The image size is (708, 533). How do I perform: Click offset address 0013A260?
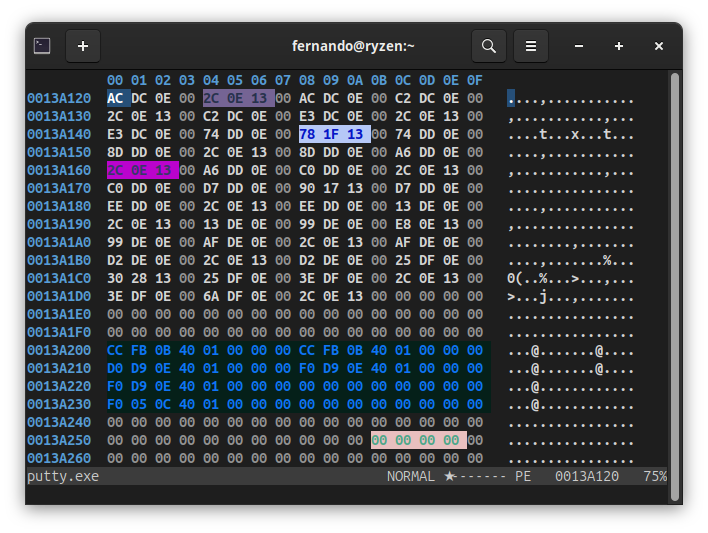[59, 458]
